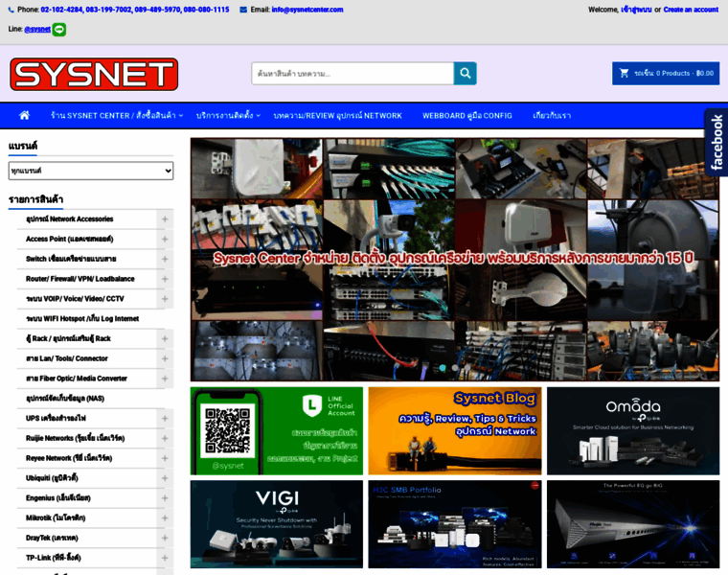Click the login link after Welcome
The image size is (728, 575).
tap(637, 10)
